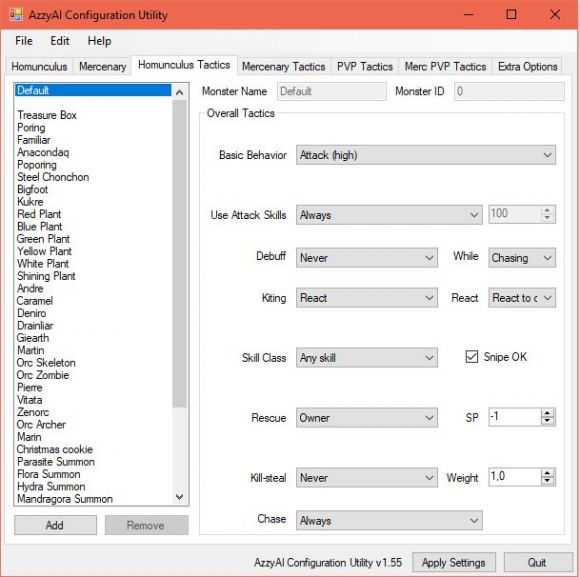The width and height of the screenshot is (580, 577).
Task: Open the Kill-steal dropdown
Action: (x=367, y=478)
